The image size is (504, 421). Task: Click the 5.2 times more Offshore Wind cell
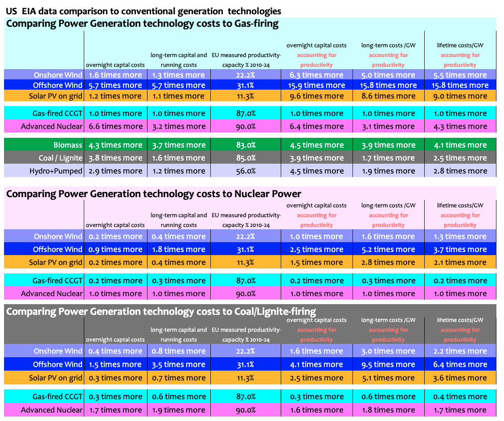pos(388,249)
